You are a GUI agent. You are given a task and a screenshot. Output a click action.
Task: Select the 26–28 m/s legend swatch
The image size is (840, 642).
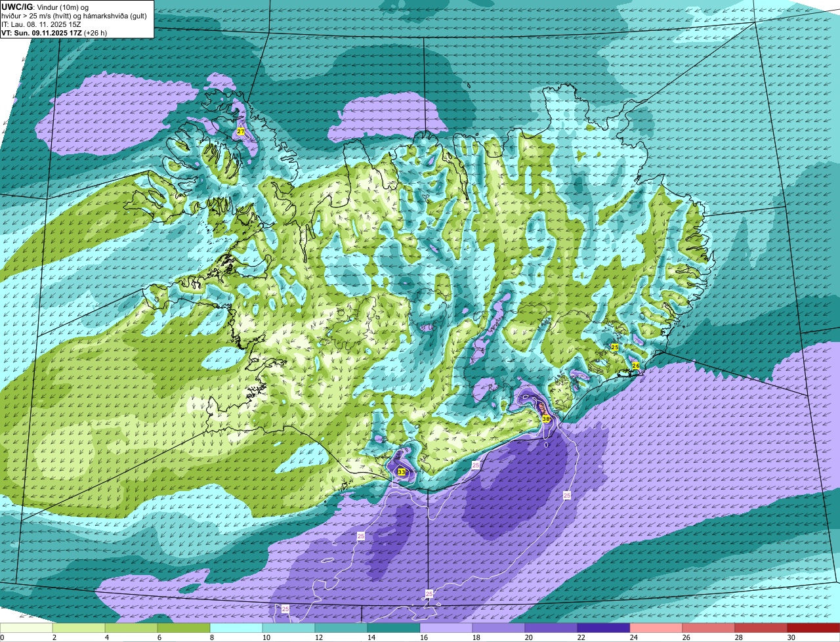tap(709, 628)
